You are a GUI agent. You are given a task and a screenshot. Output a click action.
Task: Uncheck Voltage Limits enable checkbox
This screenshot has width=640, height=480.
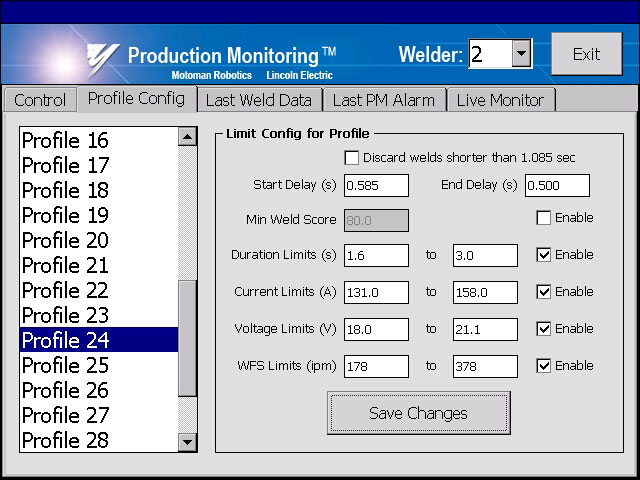pyautogui.click(x=543, y=329)
